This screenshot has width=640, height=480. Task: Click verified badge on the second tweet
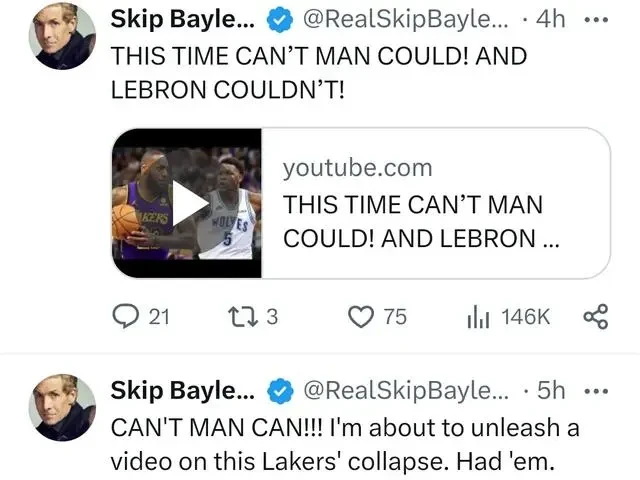coord(280,391)
